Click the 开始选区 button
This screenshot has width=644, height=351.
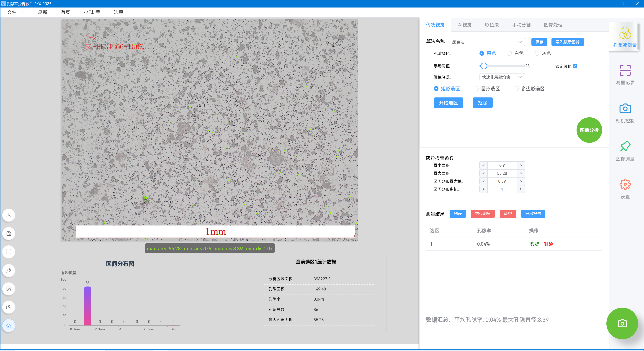[448, 103]
